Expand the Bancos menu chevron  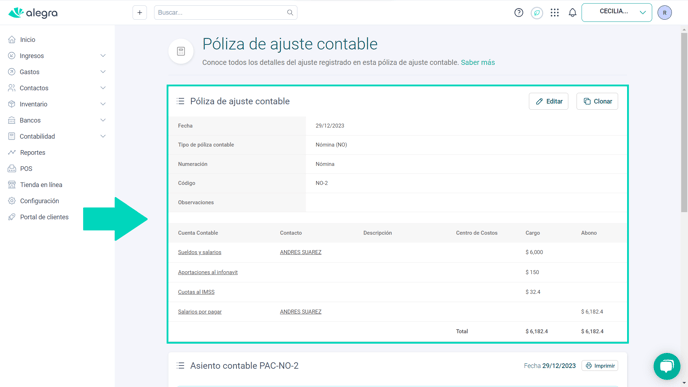coord(103,120)
